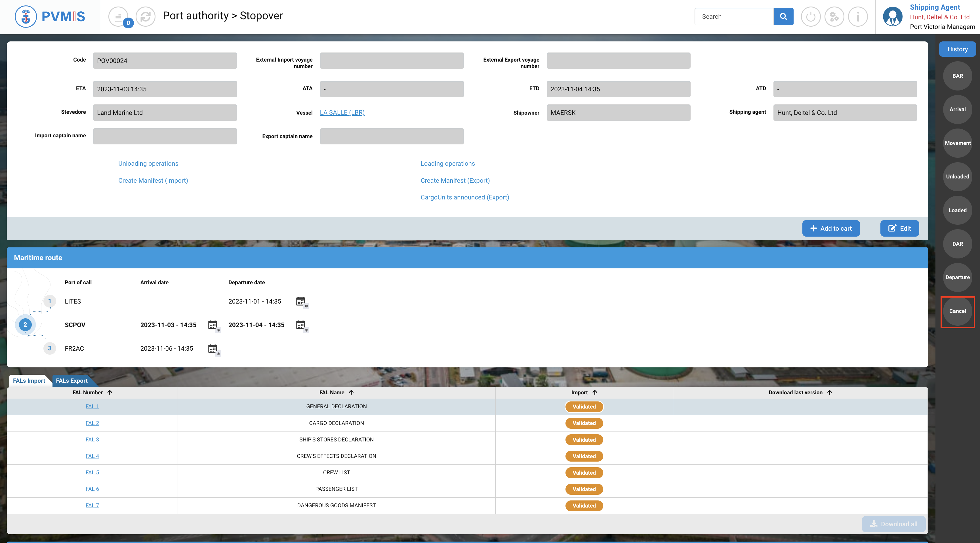Sort by FAL Name column arrow
The width and height of the screenshot is (980, 543).
[x=351, y=392]
